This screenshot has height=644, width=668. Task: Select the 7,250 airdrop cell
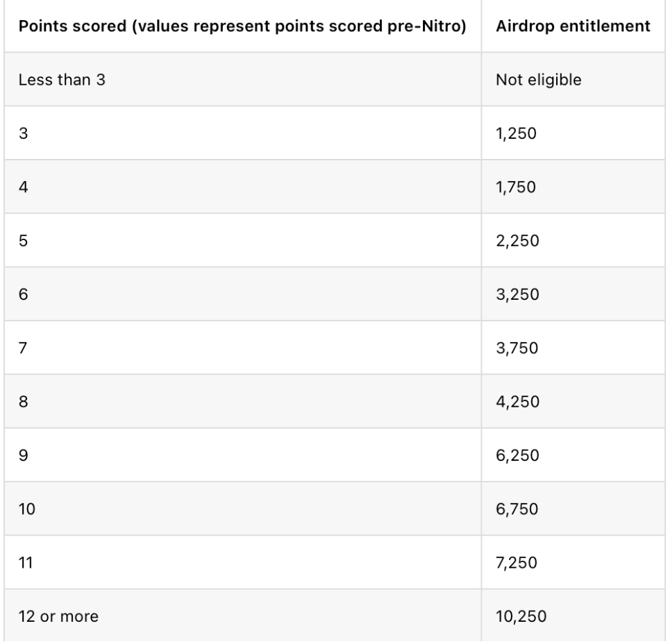[518, 563]
